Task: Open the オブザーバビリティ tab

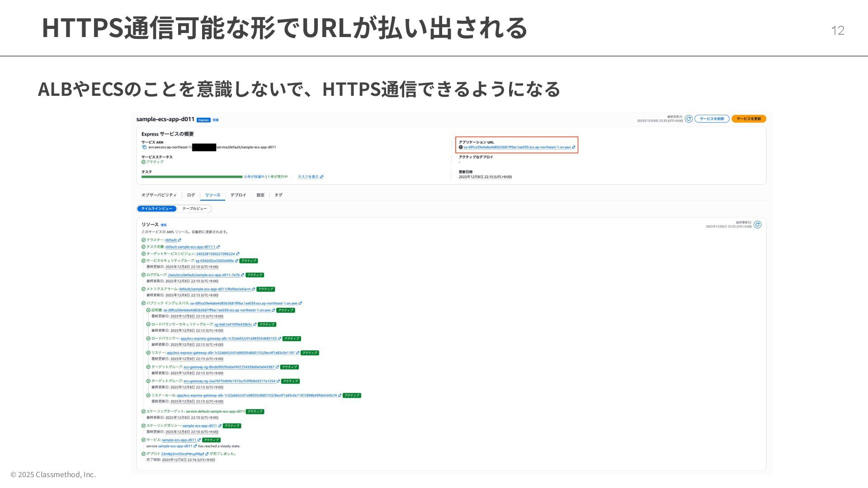Action: (159, 195)
